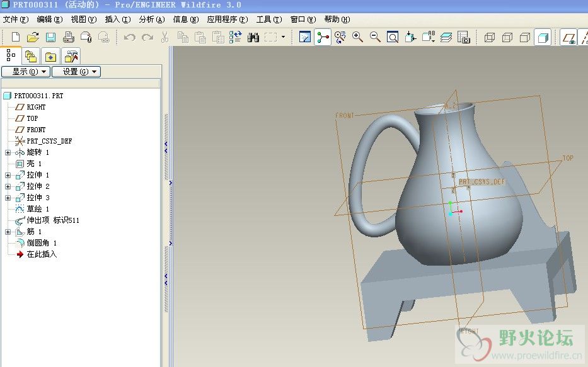
Task: Create a new file with the New icon
Action: [x=15, y=37]
